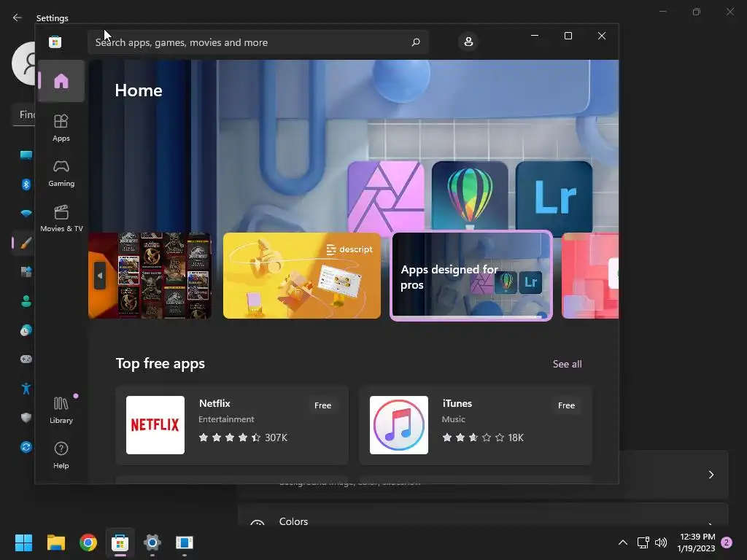This screenshot has width=747, height=560.
Task: Open the Home tab in Microsoft Store
Action: 61,81
